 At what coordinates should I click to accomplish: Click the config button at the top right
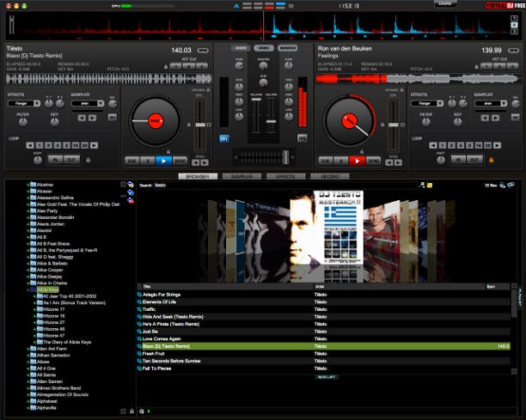coord(445,4)
